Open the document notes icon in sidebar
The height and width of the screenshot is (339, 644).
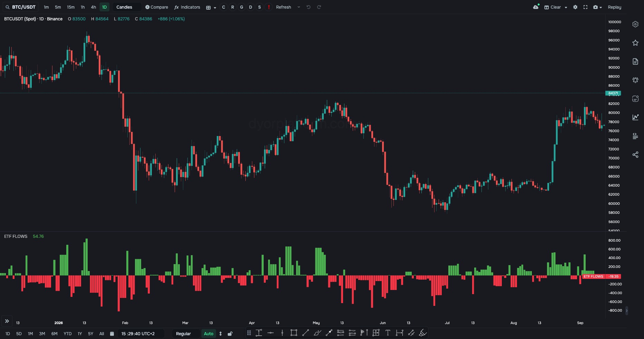point(635,61)
